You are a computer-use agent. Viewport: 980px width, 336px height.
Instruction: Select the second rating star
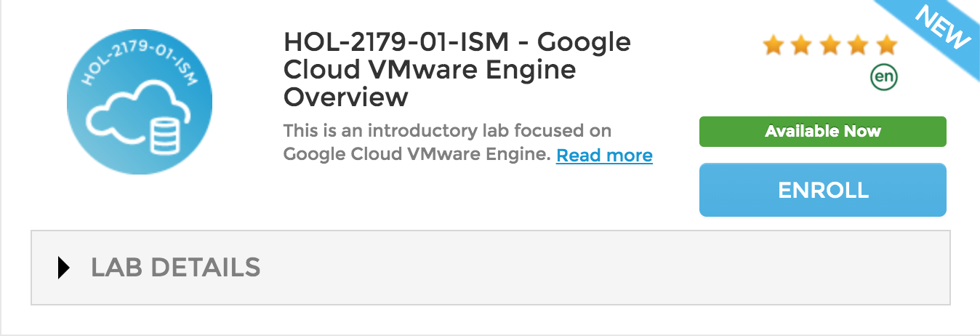pyautogui.click(x=801, y=46)
